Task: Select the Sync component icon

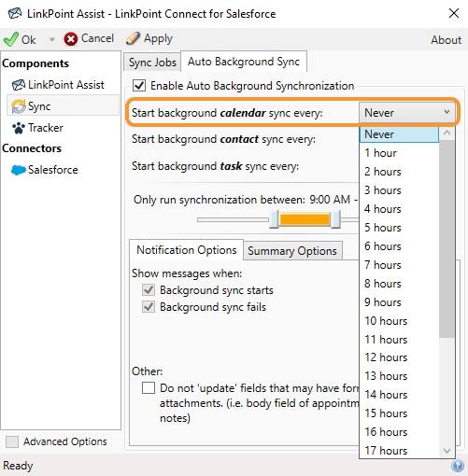Action: [x=19, y=106]
